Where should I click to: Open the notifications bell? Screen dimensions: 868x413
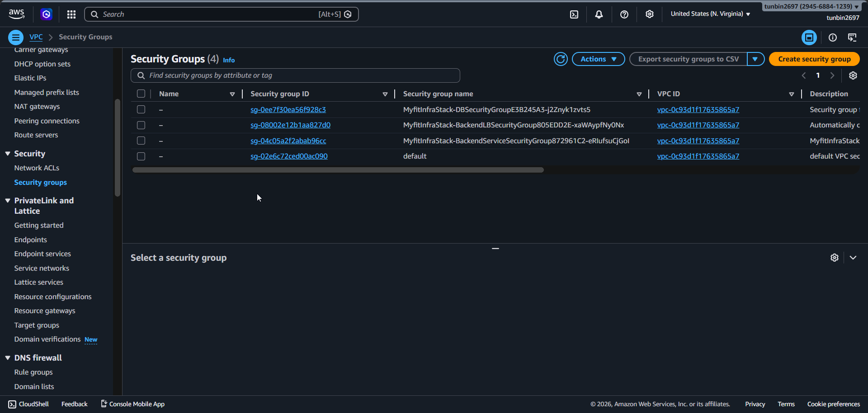(x=599, y=14)
